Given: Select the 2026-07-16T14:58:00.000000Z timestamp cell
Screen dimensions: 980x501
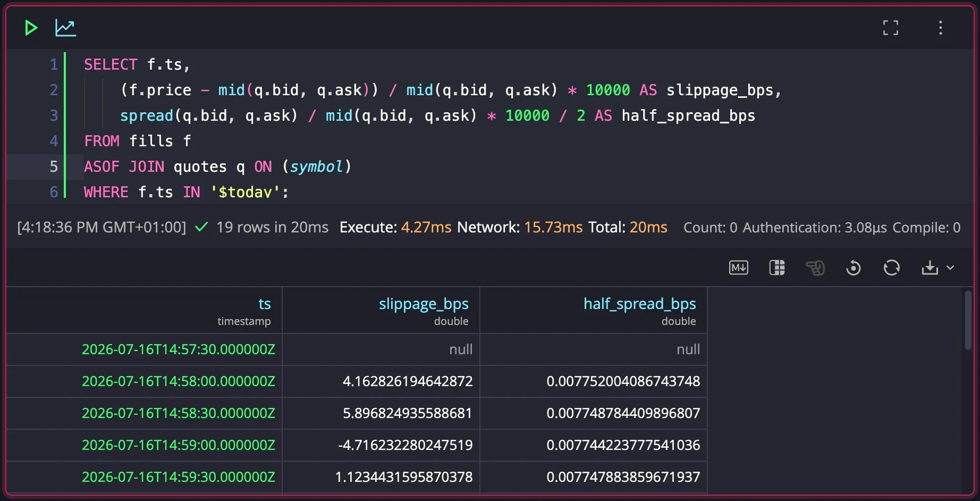Looking at the screenshot, I should [x=144, y=381].
